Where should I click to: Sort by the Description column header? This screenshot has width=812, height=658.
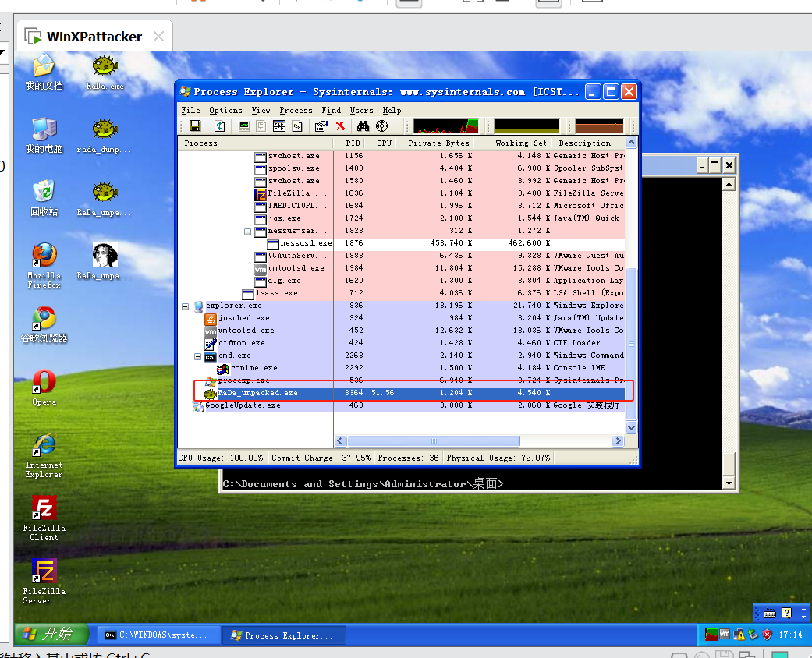coord(588,143)
